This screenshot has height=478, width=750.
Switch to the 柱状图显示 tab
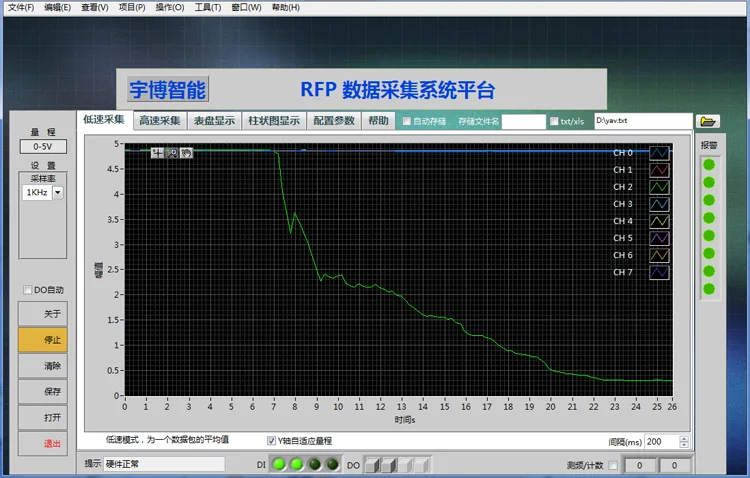pos(274,121)
